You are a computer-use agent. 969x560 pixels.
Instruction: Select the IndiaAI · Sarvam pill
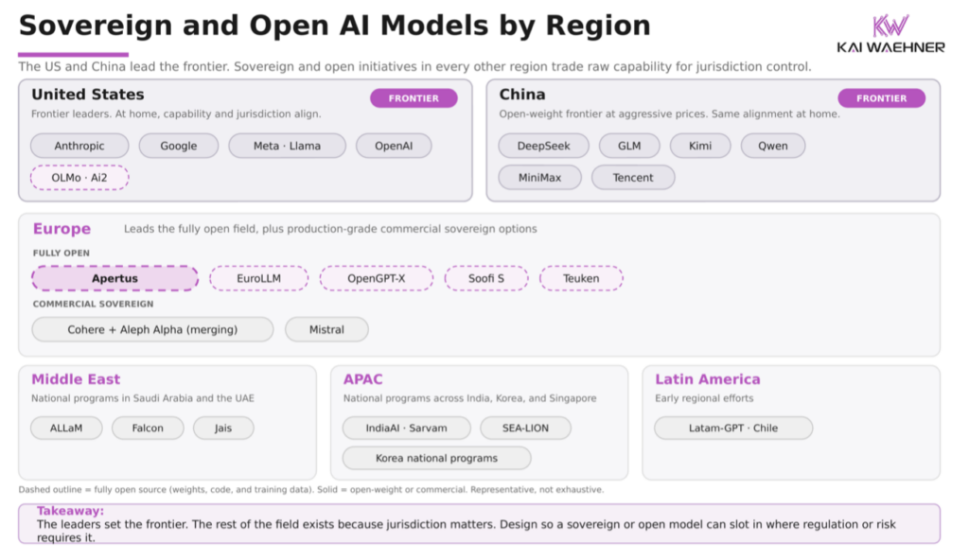[x=407, y=428]
